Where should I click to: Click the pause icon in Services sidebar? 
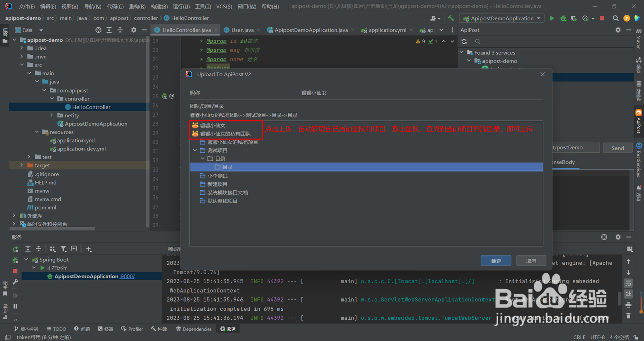tap(15, 306)
